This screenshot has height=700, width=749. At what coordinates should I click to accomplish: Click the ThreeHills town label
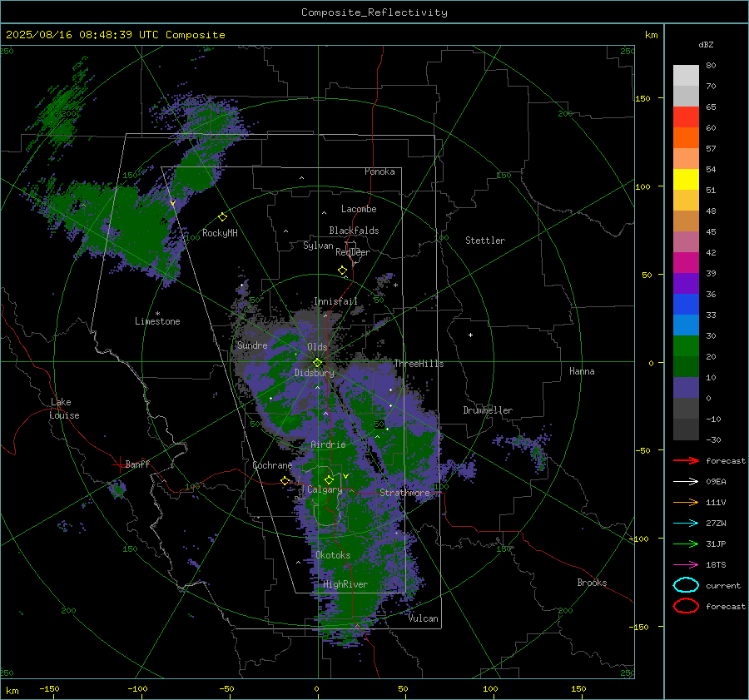coord(419,364)
